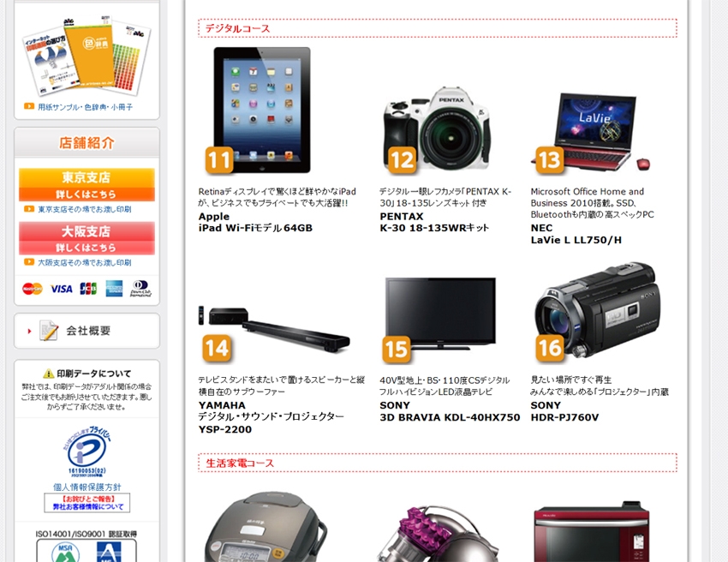This screenshot has width=728, height=562.
Task: Click the orange number 14 badge
Action: pos(217,349)
